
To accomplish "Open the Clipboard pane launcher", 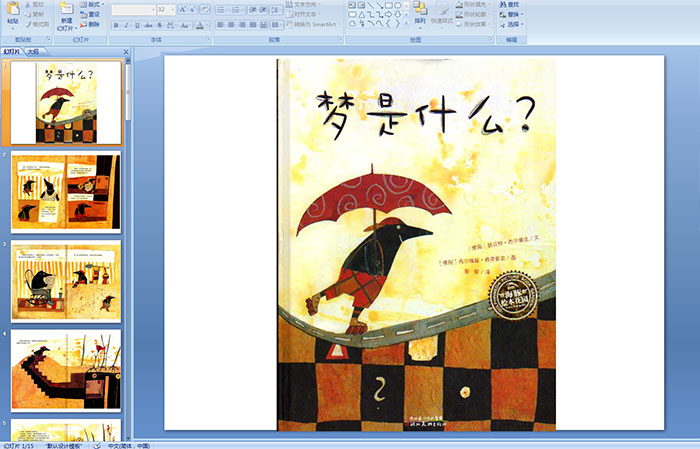I will 49,40.
